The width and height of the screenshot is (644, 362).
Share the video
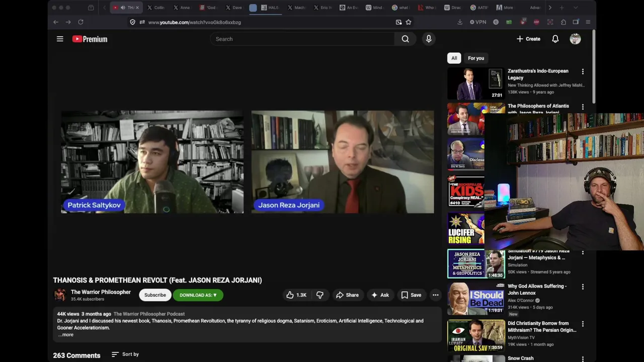(x=347, y=295)
